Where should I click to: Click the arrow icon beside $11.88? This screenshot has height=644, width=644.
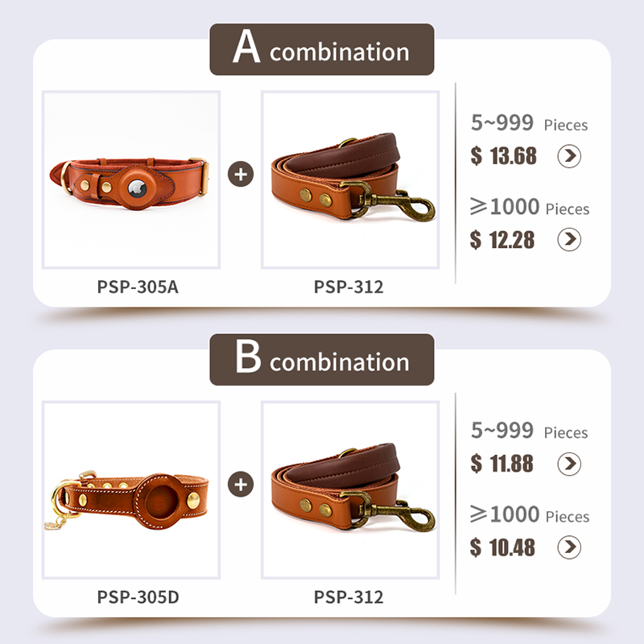[569, 463]
